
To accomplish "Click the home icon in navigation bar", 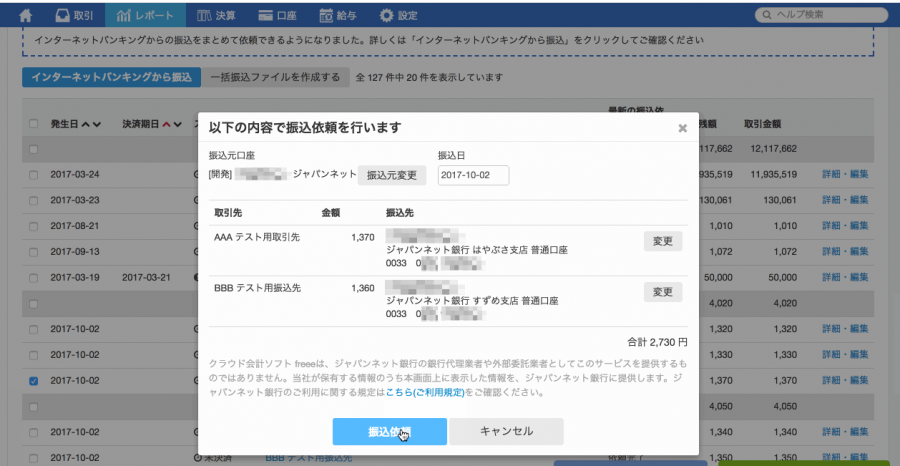I will pos(26,16).
